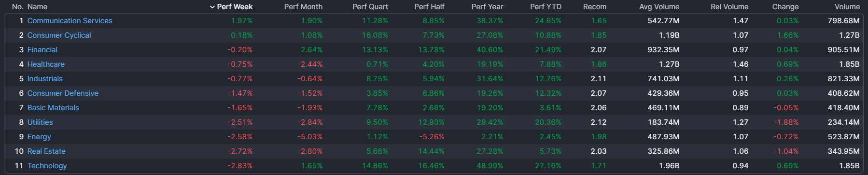This screenshot has width=868, height=175.
Task: Open the Basic Materials sector link
Action: point(53,108)
